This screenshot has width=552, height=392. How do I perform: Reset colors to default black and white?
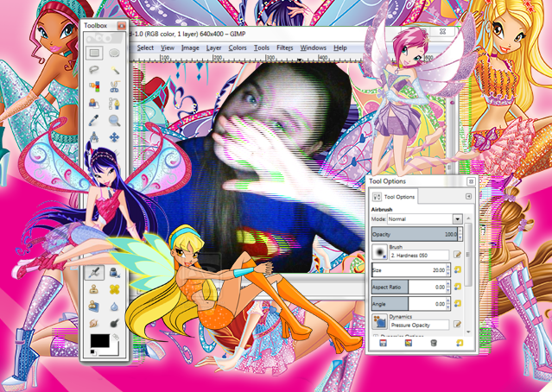[x=93, y=351]
